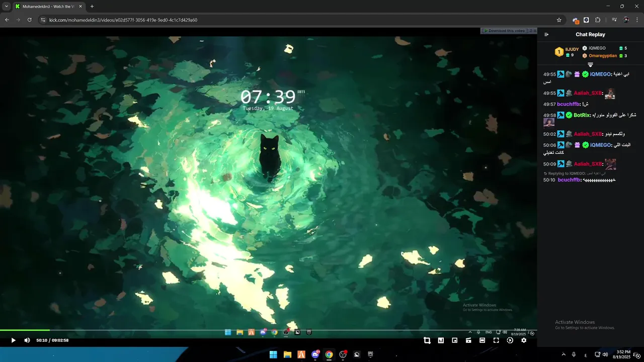This screenshot has width=644, height=362.
Task: Open the stats chart icon in player controls
Action: click(x=441, y=340)
